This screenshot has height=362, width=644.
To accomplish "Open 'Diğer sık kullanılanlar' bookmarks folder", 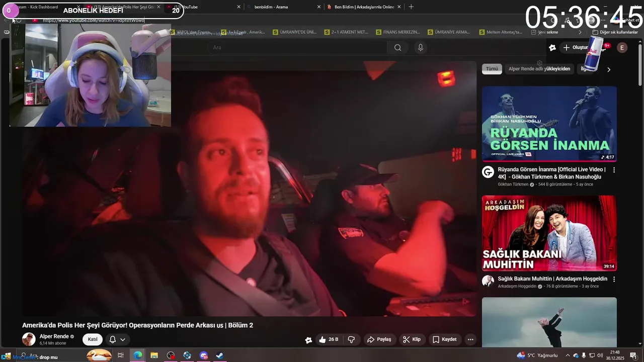I will pos(615,32).
